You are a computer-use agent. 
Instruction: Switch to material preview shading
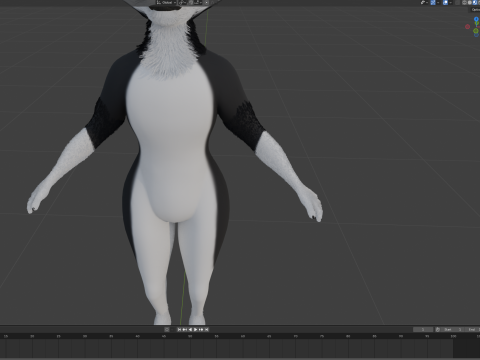pos(475,2)
